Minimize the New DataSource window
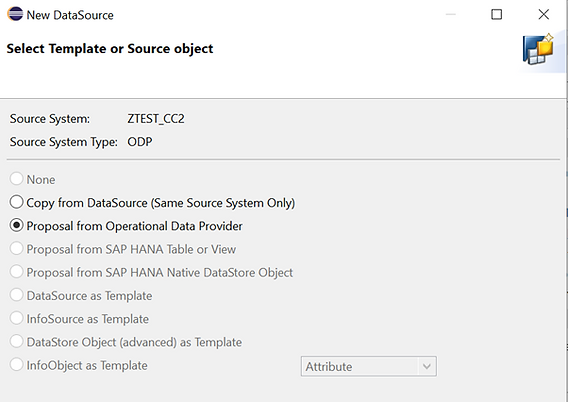 click(x=451, y=14)
